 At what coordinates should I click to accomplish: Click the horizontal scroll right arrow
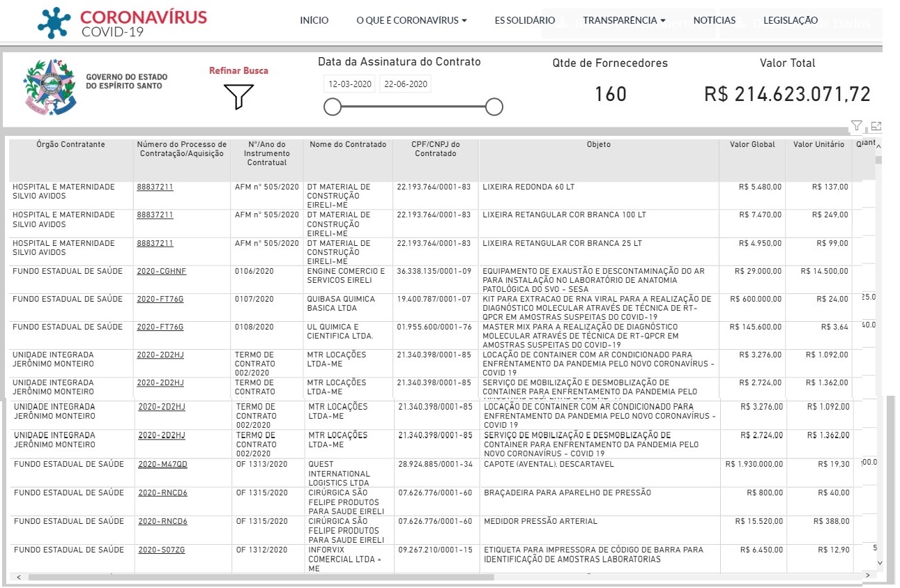click(x=867, y=577)
